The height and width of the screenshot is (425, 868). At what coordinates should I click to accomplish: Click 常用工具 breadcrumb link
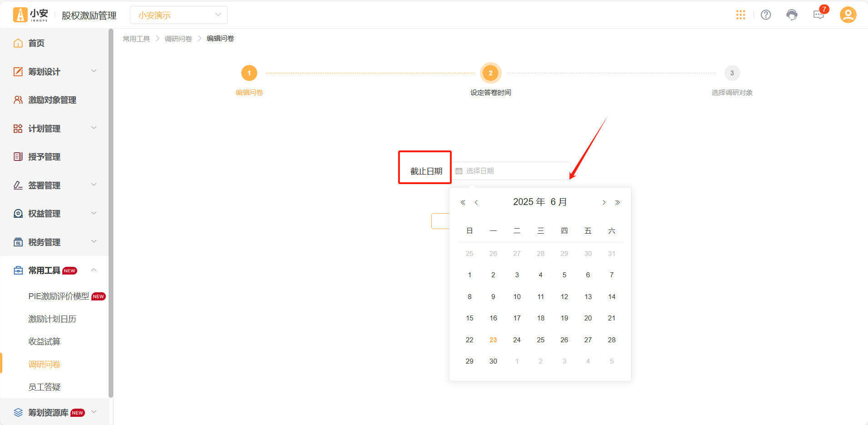136,39
